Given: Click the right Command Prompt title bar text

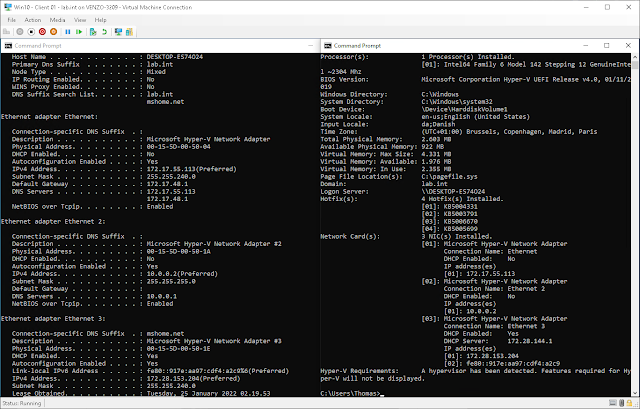Looking at the screenshot, I should point(357,46).
